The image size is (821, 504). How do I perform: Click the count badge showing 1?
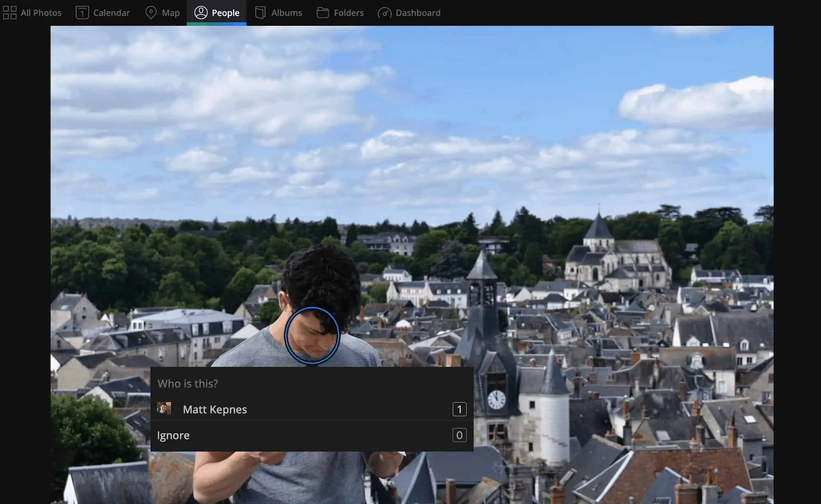click(x=460, y=409)
